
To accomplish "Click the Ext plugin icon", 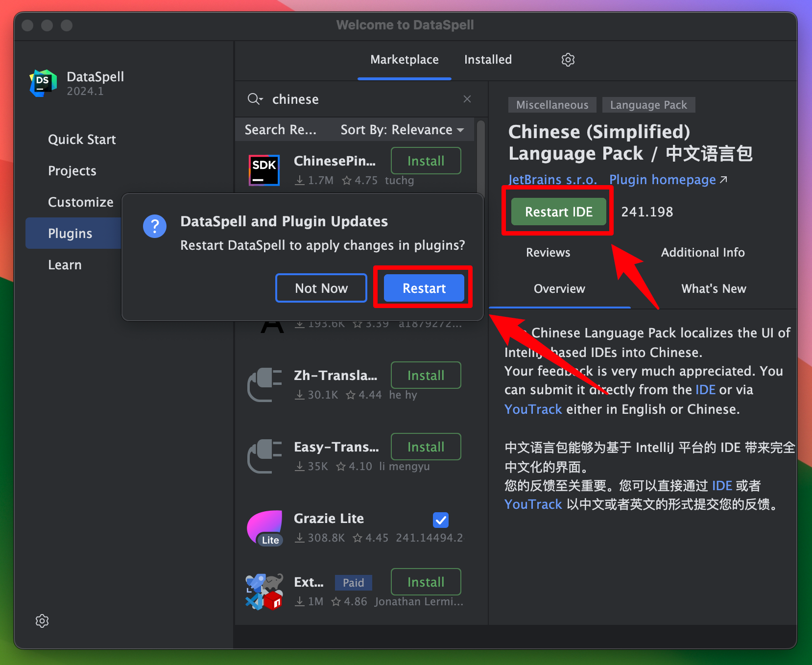I will tap(264, 592).
